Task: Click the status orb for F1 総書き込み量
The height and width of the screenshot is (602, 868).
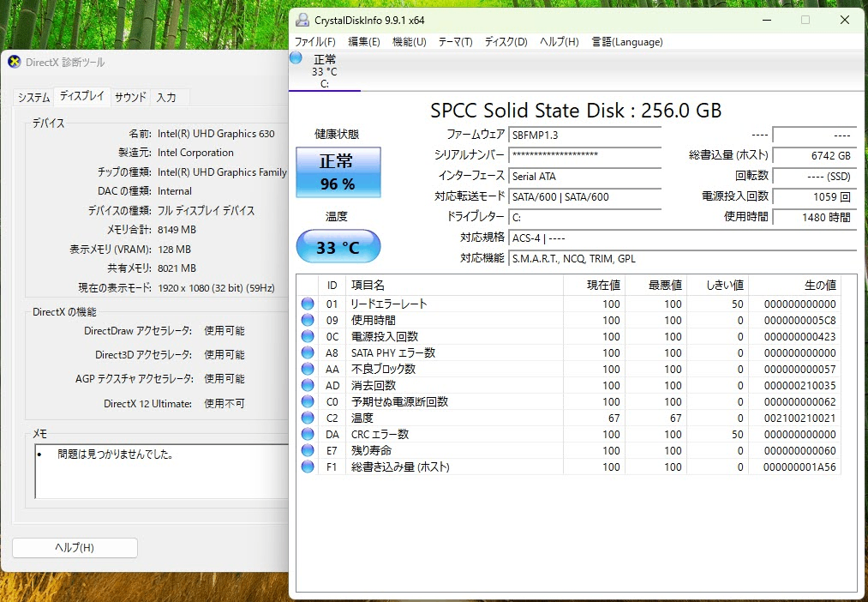Action: click(x=308, y=467)
